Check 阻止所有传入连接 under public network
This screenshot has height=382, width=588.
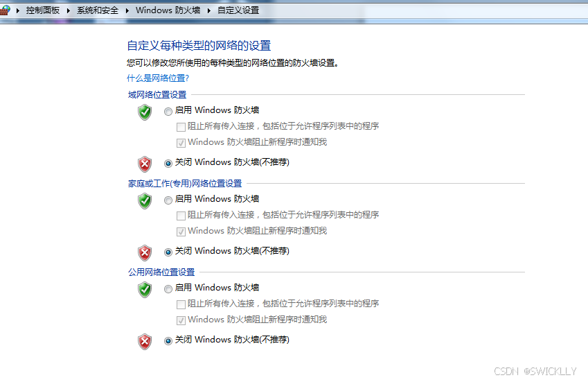(x=181, y=304)
